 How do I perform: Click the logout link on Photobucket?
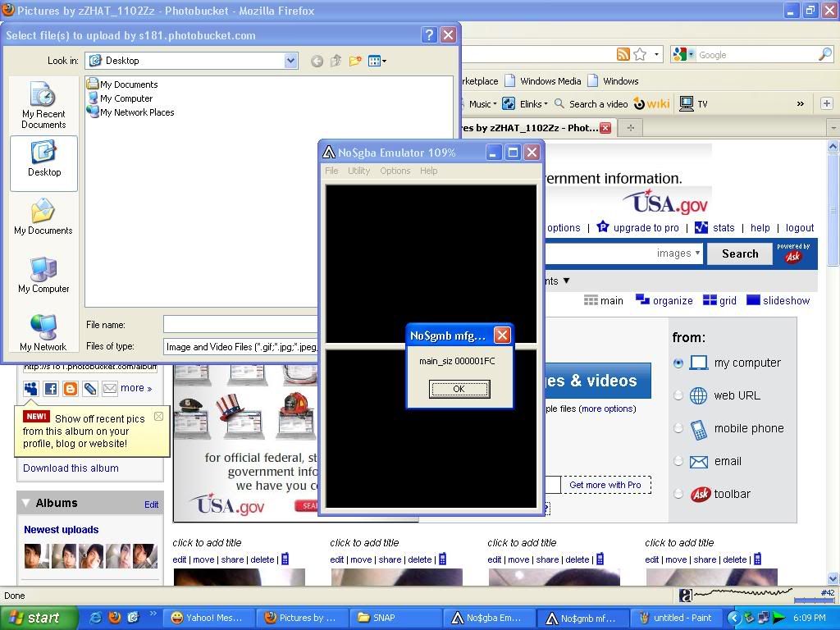[800, 228]
